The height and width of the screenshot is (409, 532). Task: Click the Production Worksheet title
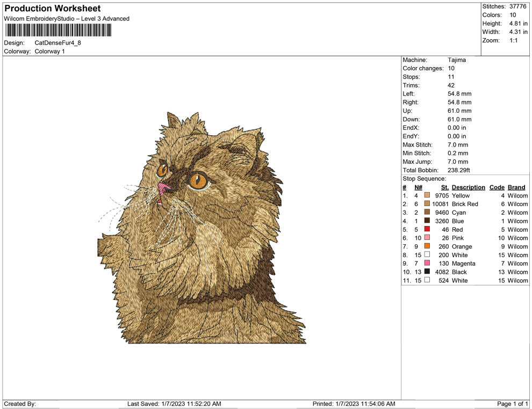[52, 9]
